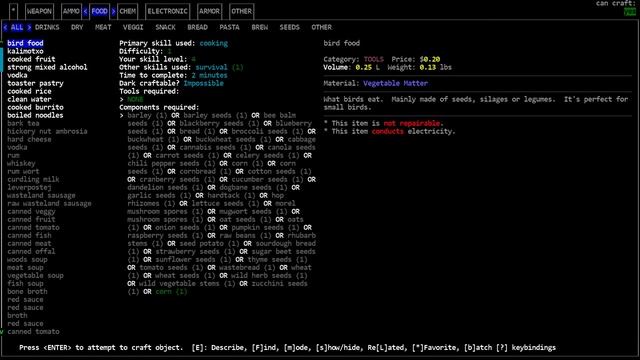Select the highlighted bird food recipe
640x360 pixels.
[x=25, y=43]
